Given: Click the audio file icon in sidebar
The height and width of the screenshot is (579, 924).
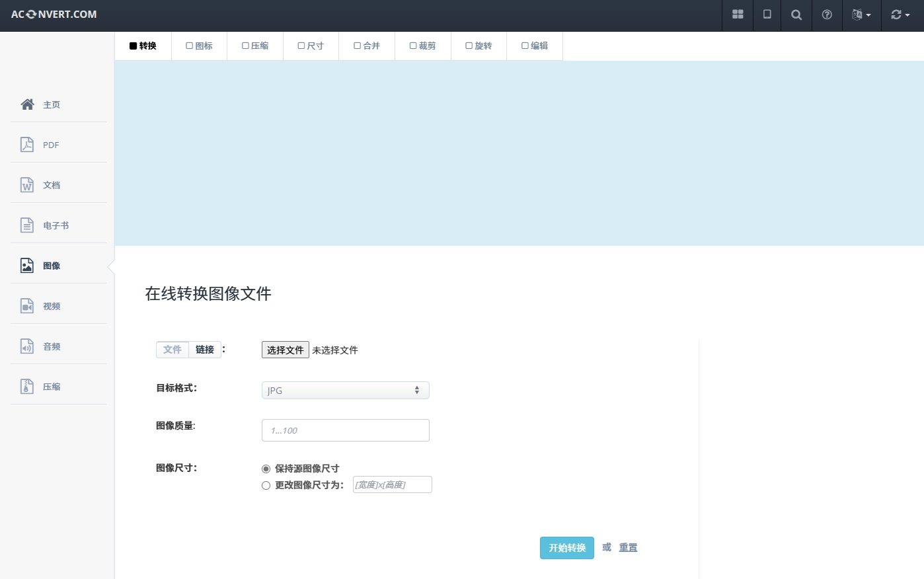Looking at the screenshot, I should 27,346.
